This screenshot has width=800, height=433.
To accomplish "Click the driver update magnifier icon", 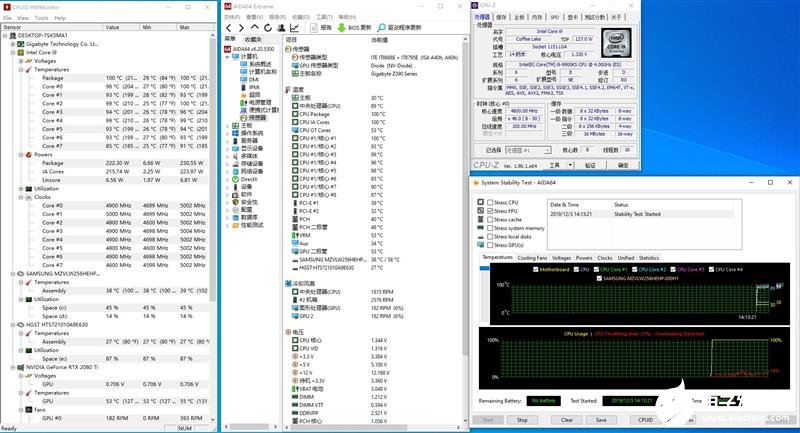I will (x=381, y=28).
